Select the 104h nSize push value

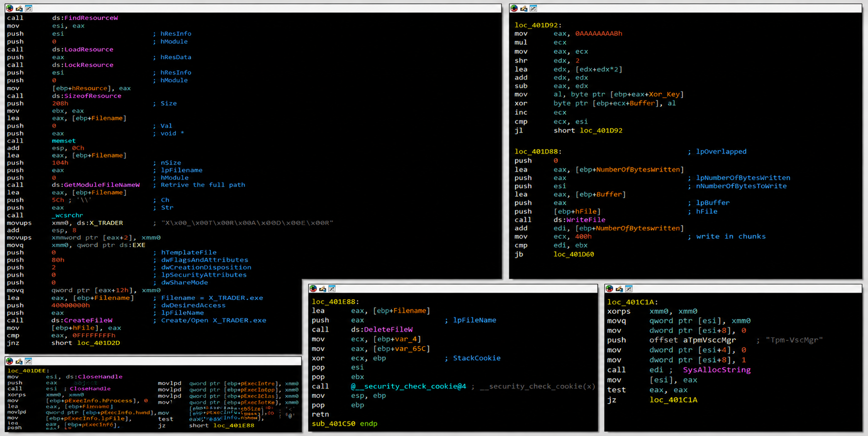pos(60,163)
